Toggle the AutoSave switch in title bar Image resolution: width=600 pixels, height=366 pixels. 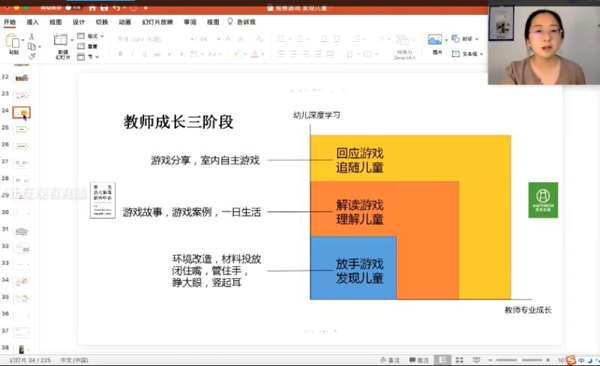[73, 7]
